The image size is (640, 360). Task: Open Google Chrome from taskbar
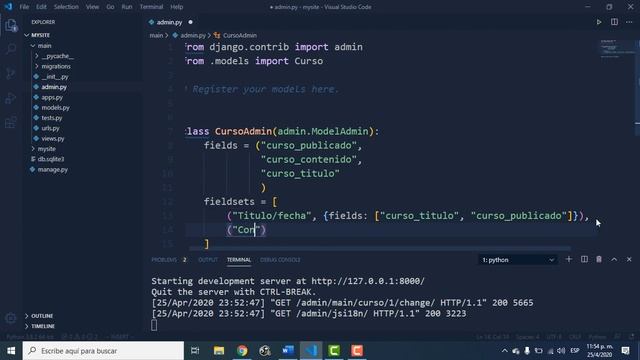[242, 351]
